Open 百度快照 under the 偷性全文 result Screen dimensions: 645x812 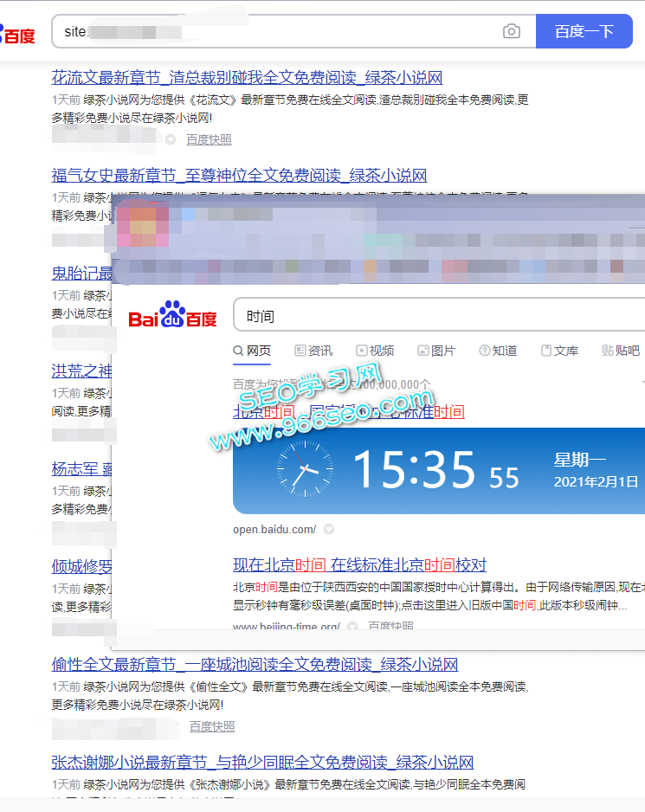[212, 727]
